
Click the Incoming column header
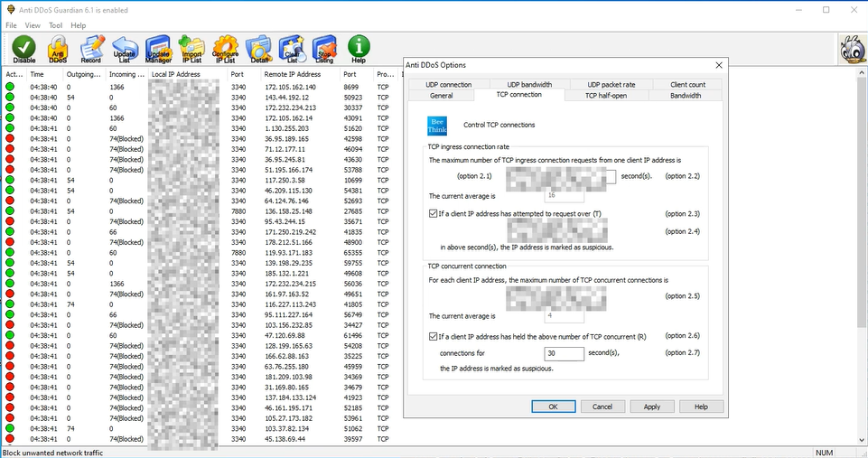click(126, 74)
